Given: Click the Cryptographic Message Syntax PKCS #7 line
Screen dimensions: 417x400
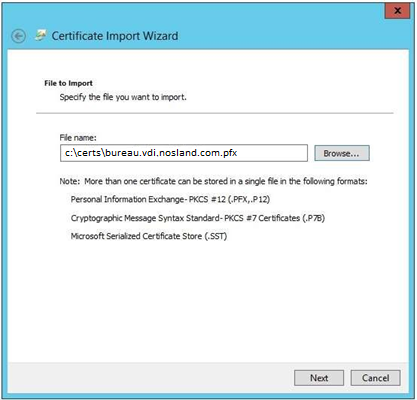Looking at the screenshot, I should click(x=198, y=218).
